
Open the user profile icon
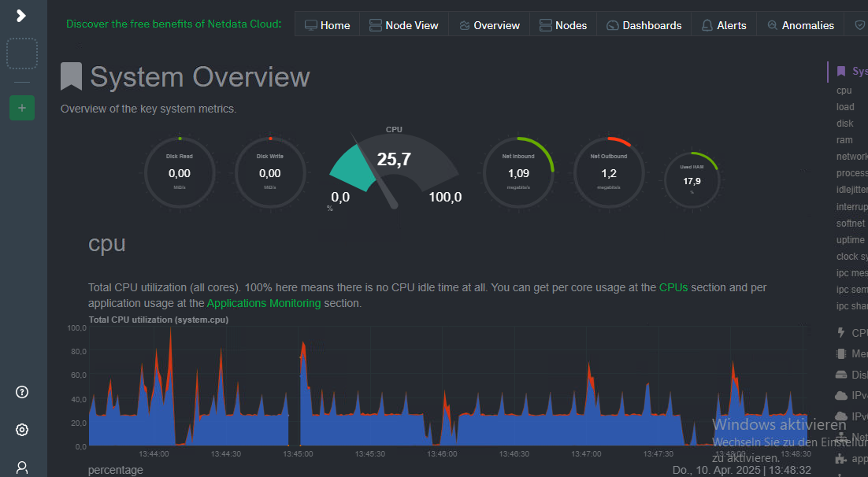click(22, 468)
